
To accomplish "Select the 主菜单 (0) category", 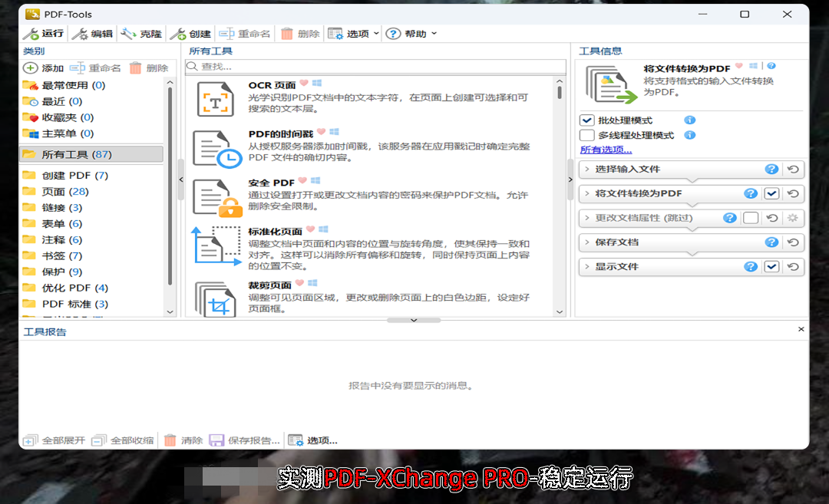I will [x=58, y=133].
